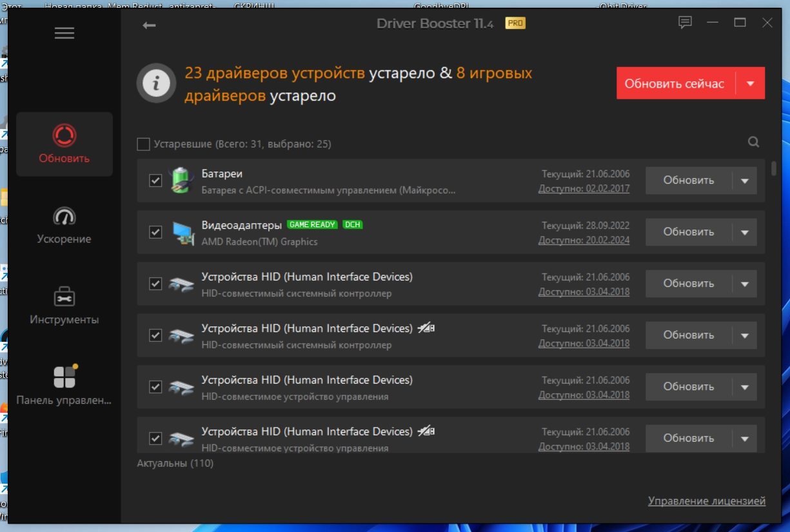The width and height of the screenshot is (790, 532).
Task: Go back with the arrow icon
Action: [x=149, y=25]
